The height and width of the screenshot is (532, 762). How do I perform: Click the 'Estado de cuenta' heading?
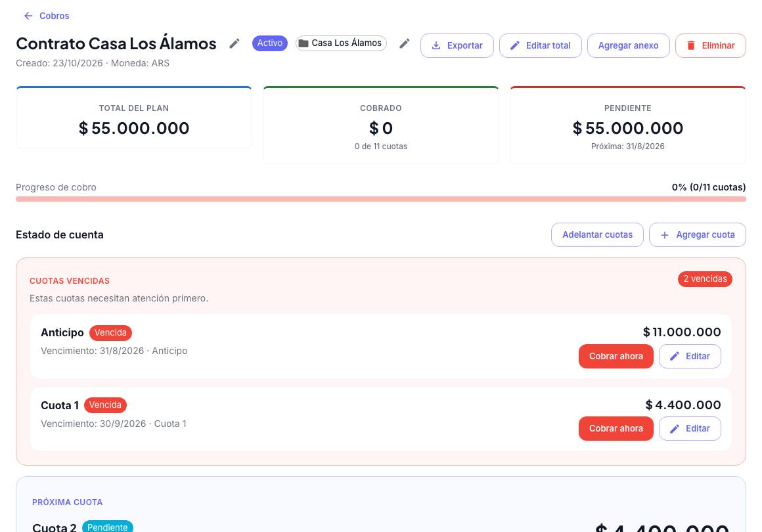pos(60,234)
